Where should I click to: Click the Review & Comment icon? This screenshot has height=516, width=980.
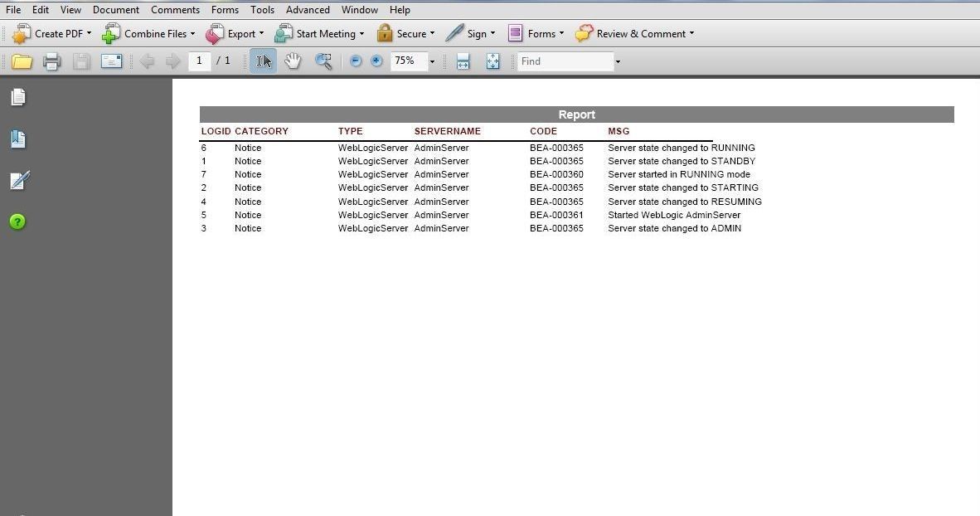(x=584, y=34)
